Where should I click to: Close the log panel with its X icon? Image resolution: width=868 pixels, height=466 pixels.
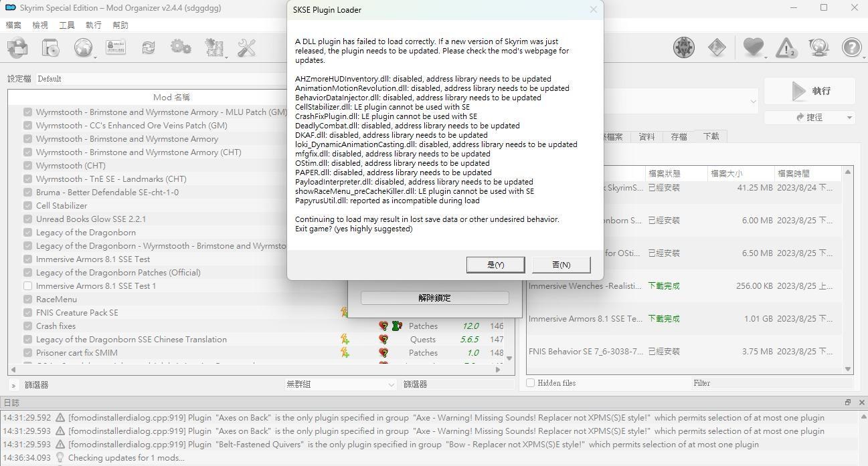(862, 402)
